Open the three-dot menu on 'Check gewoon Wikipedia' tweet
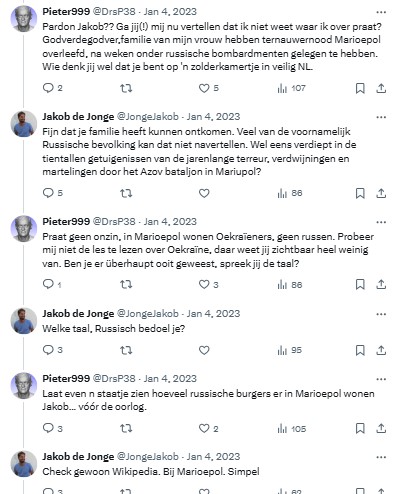This screenshot has height=494, width=397. (x=381, y=457)
